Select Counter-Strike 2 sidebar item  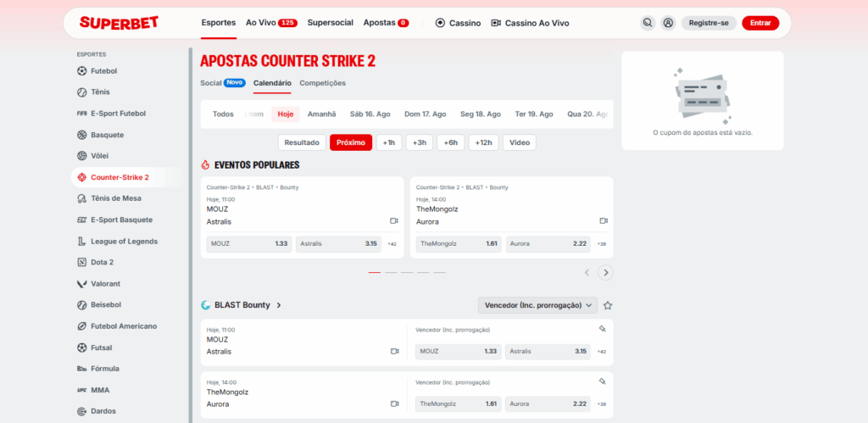[x=127, y=177]
